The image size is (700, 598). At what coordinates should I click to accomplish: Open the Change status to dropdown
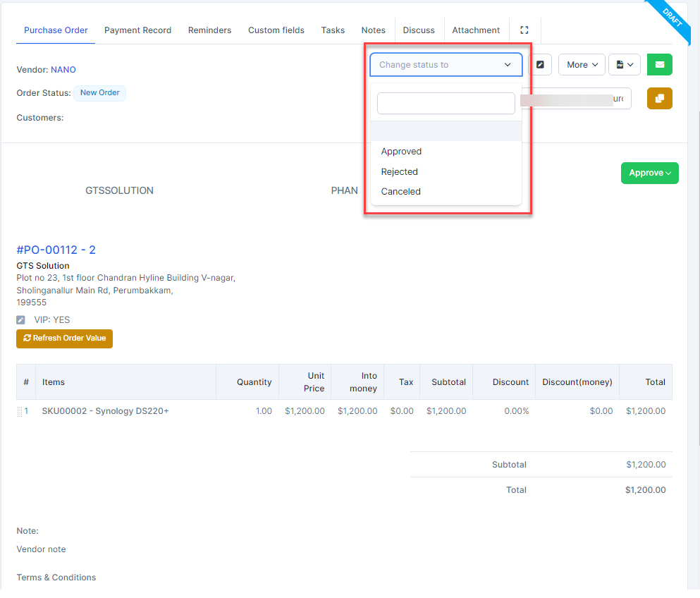point(446,65)
